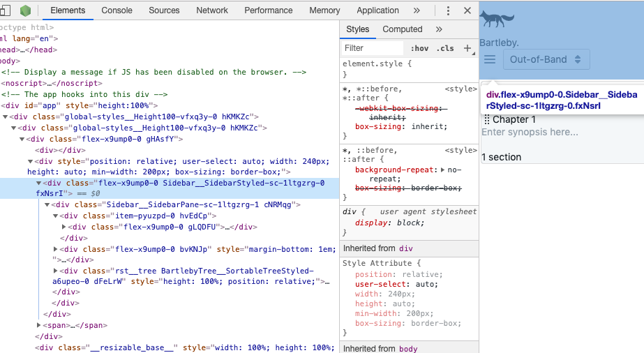This screenshot has height=353, width=644.
Task: Click the second <style> source link
Action: [460, 150]
